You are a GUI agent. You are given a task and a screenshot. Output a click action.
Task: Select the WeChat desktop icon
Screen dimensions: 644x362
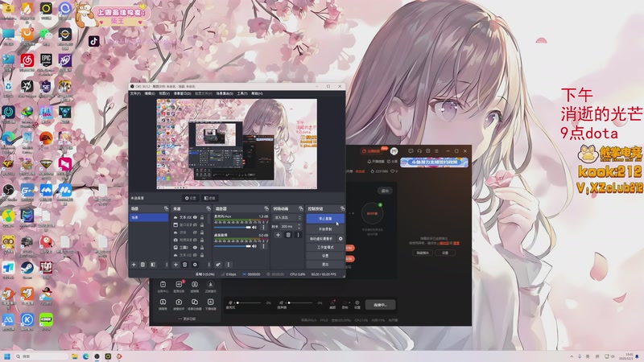tap(46, 36)
